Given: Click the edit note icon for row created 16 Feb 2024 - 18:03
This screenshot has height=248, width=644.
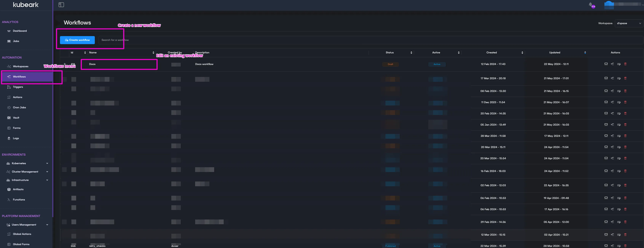Looking at the screenshot, I should [619, 171].
